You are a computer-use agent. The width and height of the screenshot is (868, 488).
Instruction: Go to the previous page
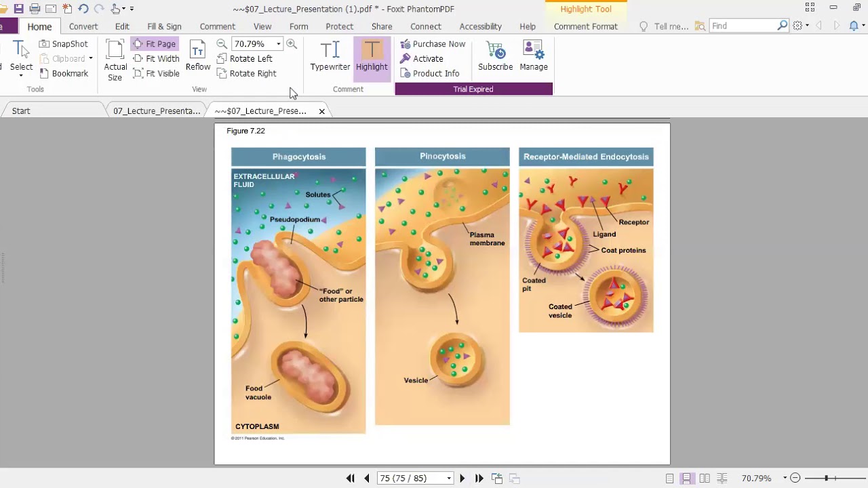click(367, 479)
